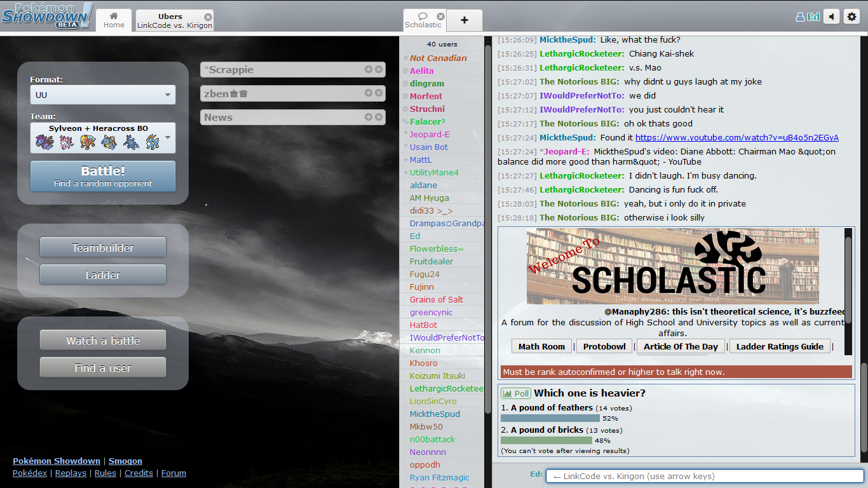
Task: Minimize the zben chat window
Action: pos(369,93)
